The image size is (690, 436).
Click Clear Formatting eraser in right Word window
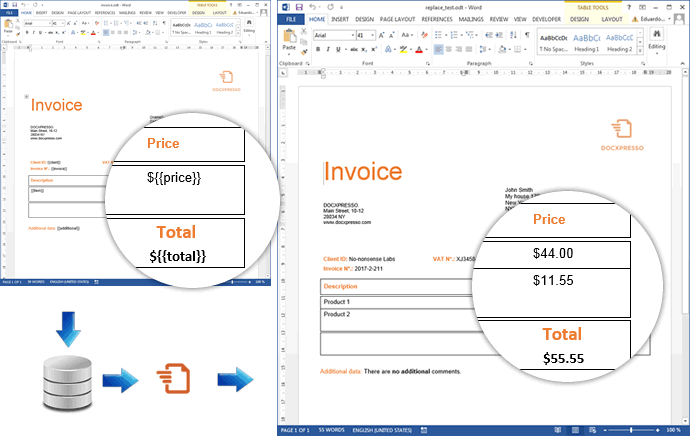[x=424, y=35]
